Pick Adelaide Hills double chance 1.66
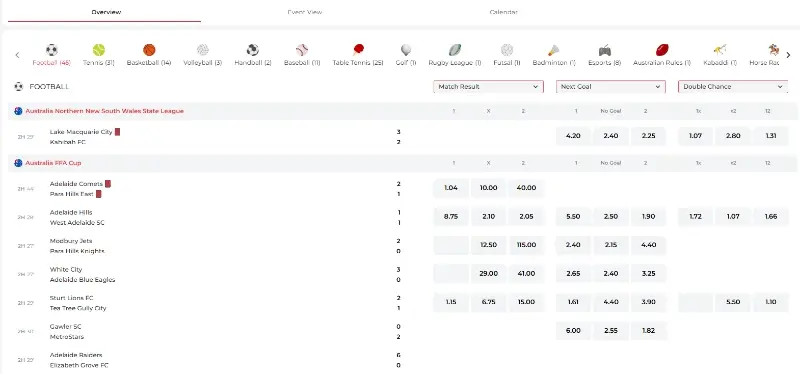This screenshot has width=800, height=374. pos(771,216)
